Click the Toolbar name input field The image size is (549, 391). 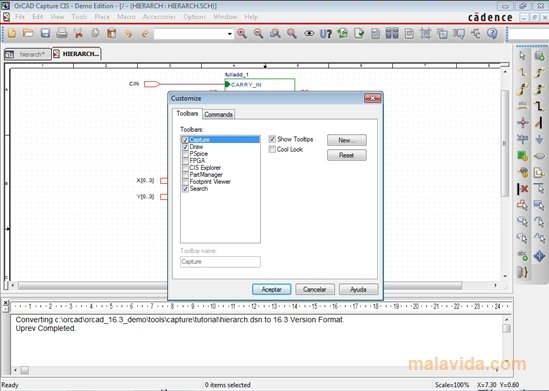220,262
